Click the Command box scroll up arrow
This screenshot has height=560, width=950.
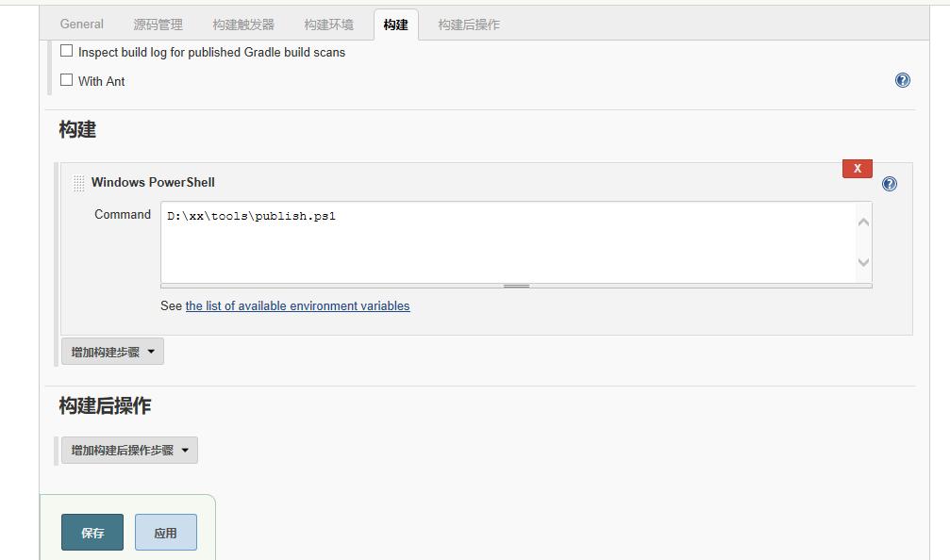(x=863, y=222)
